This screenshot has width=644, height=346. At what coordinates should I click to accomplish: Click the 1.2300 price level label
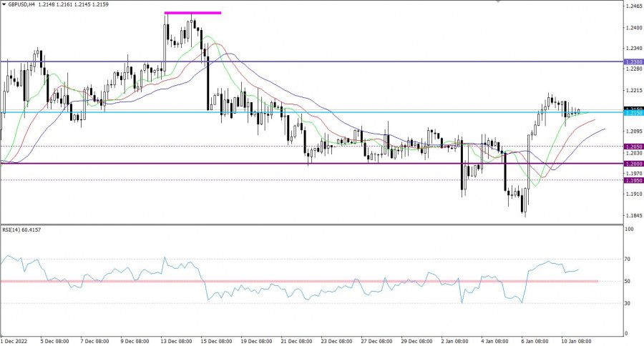point(633,62)
